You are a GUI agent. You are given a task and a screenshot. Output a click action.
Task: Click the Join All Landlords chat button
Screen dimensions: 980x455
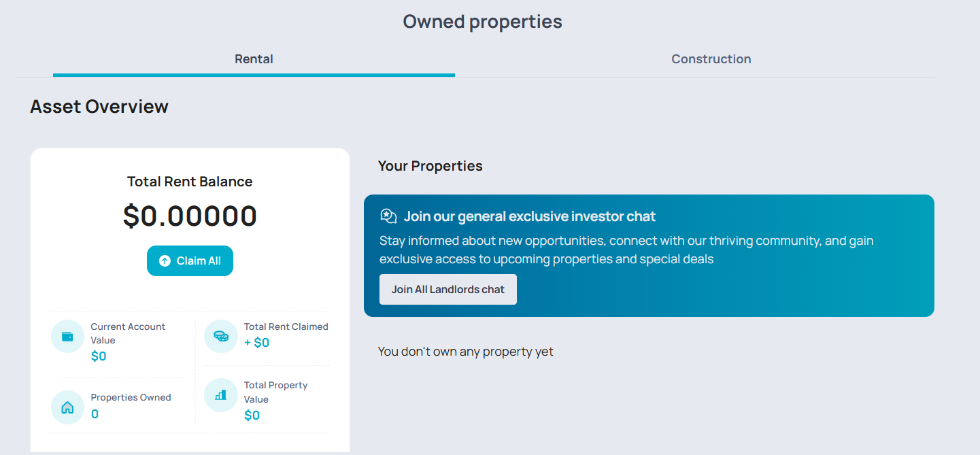pyautogui.click(x=447, y=290)
